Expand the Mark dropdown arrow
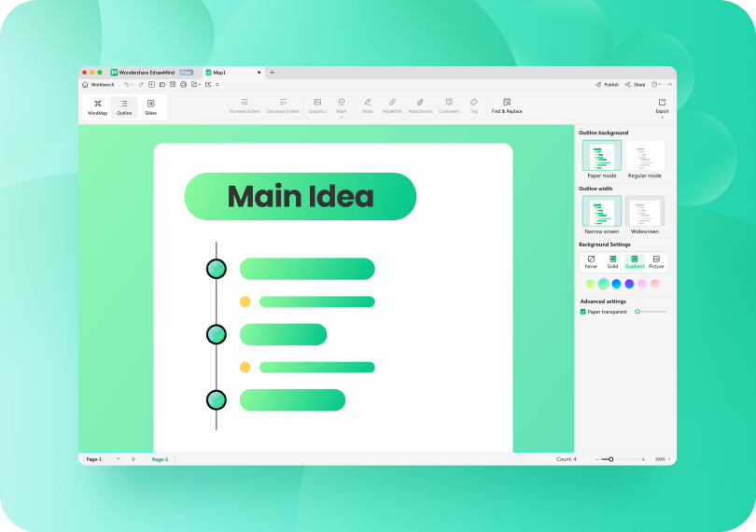 342,118
